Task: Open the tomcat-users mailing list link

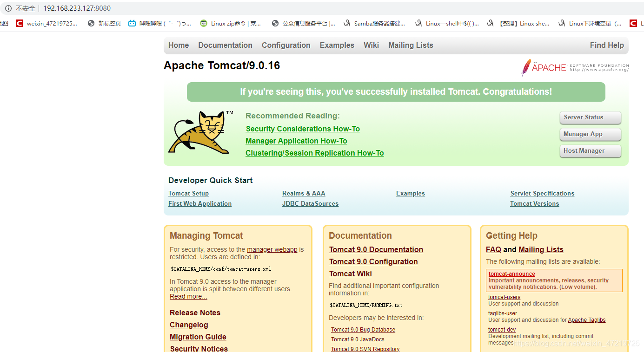Action: (504, 297)
